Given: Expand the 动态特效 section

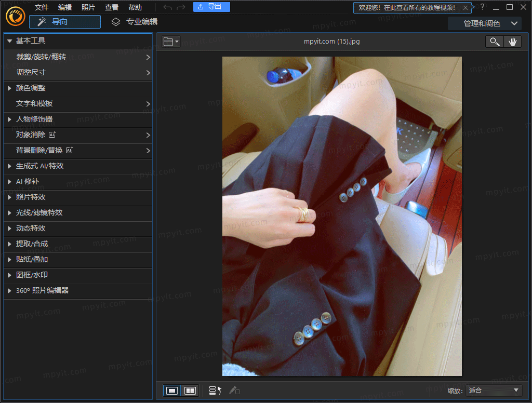Looking at the screenshot, I should point(78,229).
